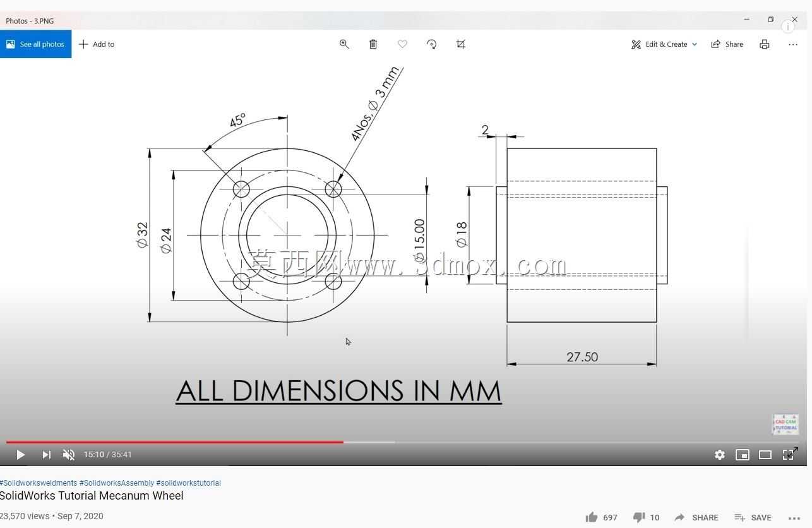Click the 15:10 / 35:41 time display
The image size is (812, 528).
point(108,455)
